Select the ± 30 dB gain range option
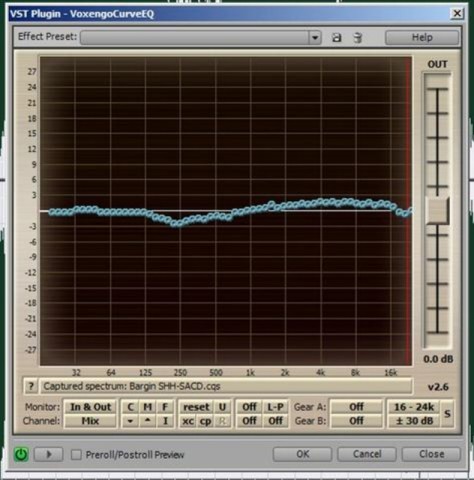The width and height of the screenshot is (474, 480). (414, 421)
